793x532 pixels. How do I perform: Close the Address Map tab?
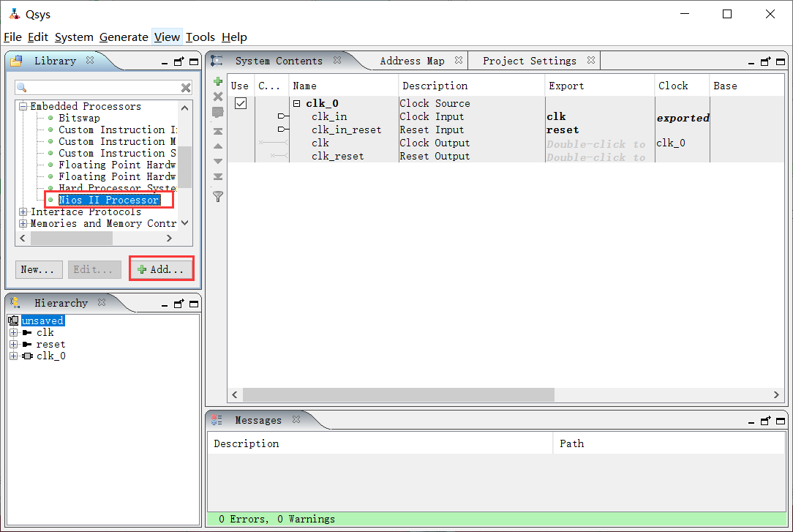click(459, 61)
